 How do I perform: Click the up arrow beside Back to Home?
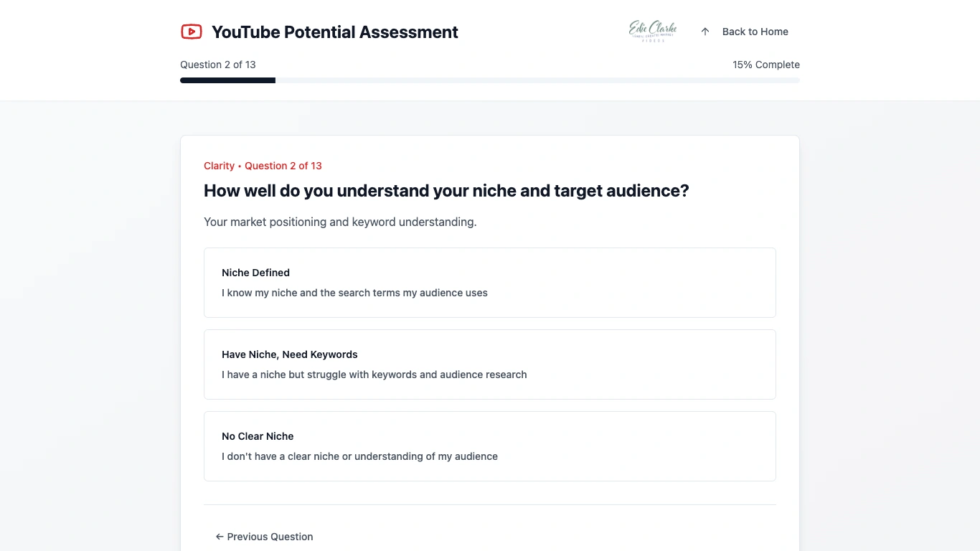click(x=705, y=32)
